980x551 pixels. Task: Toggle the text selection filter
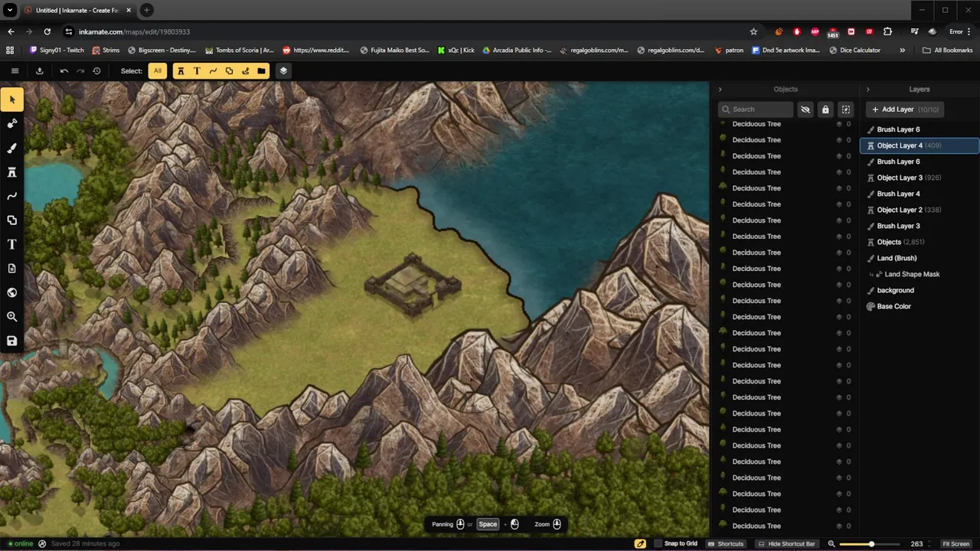tap(197, 70)
